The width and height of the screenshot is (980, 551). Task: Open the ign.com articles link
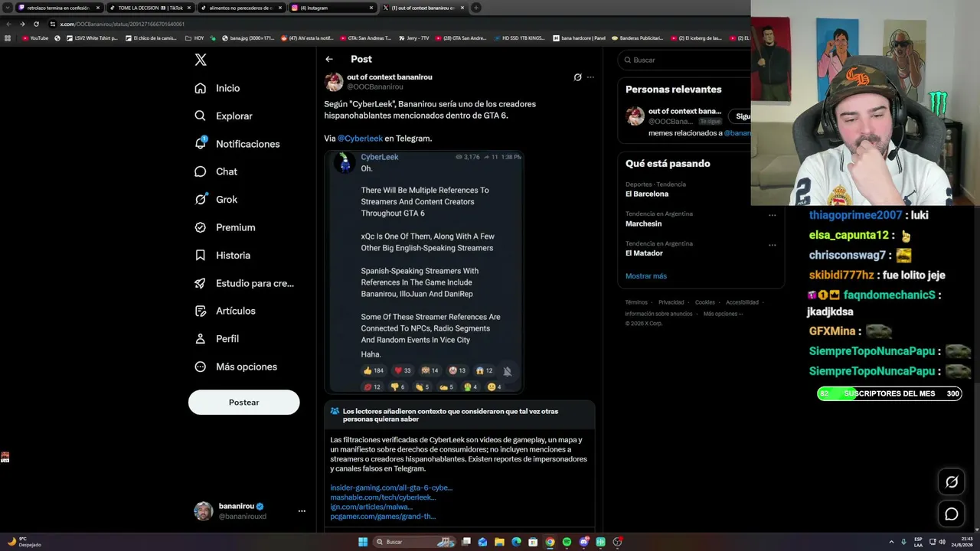(x=371, y=507)
